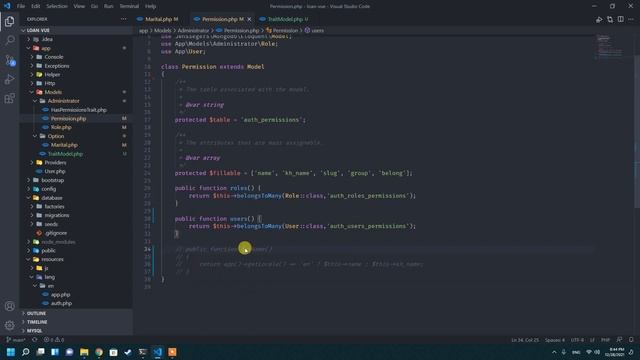The image size is (640, 360).
Task: Change end of line sequence LF
Action: 592,340
